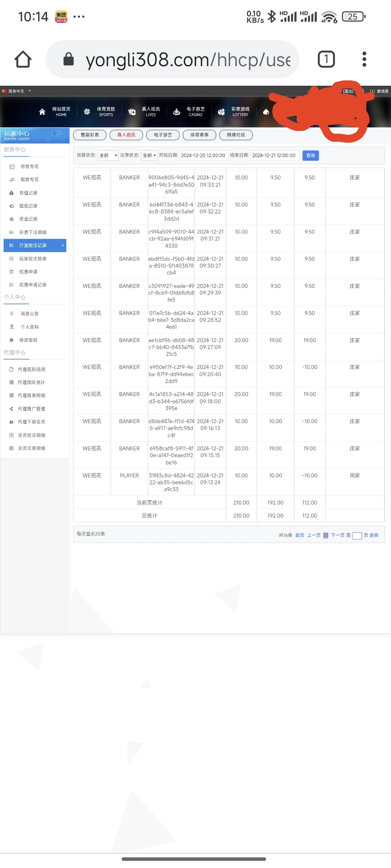
Task: Switch to 电子游艺 tab
Action: pos(163,135)
